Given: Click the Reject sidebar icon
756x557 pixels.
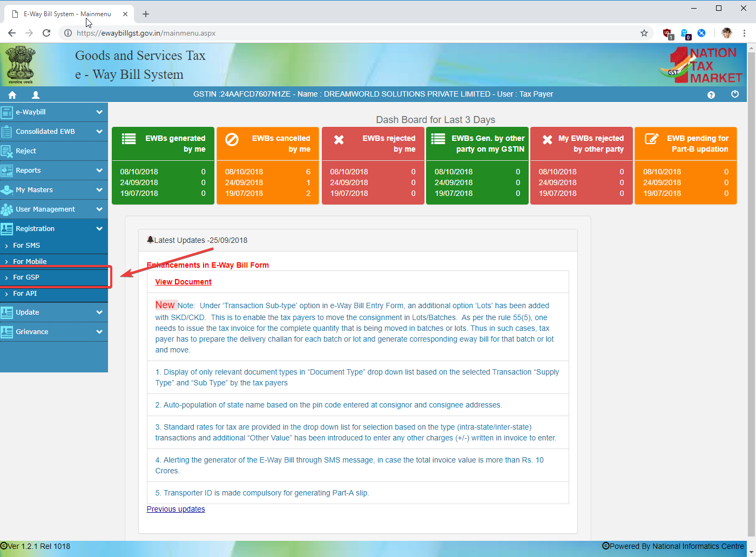Looking at the screenshot, I should point(6,151).
